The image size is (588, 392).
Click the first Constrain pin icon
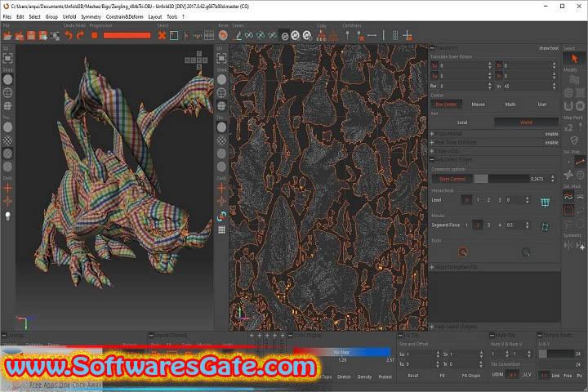tap(348, 36)
